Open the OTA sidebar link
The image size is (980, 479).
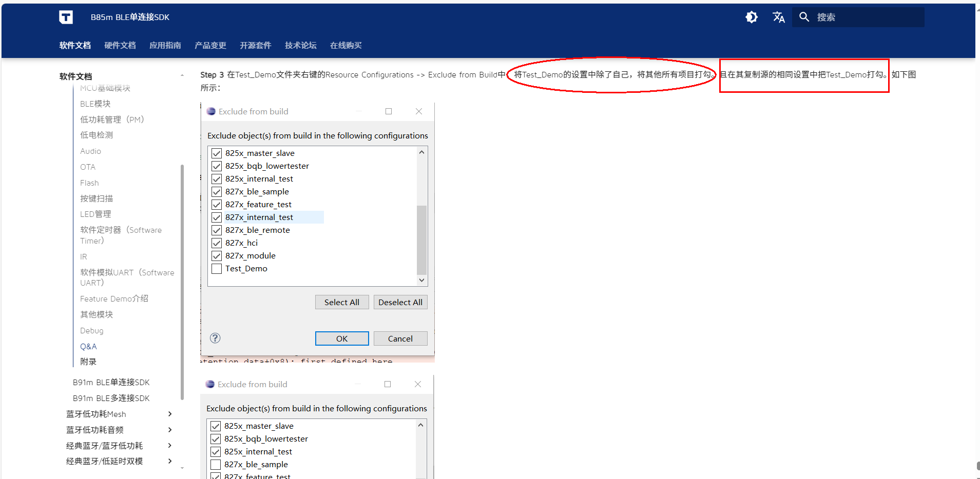[x=88, y=167]
